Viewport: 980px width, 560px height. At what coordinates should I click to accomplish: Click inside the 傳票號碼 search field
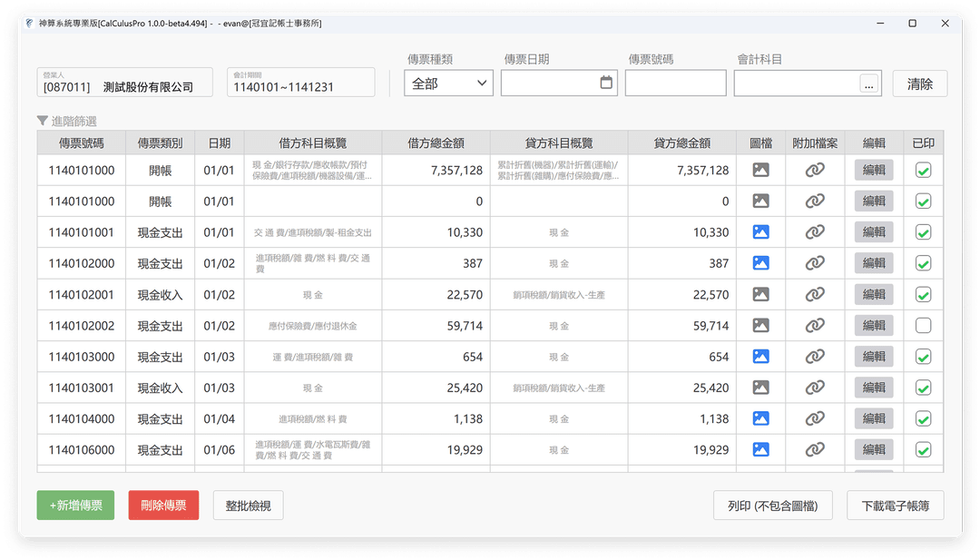coord(676,83)
